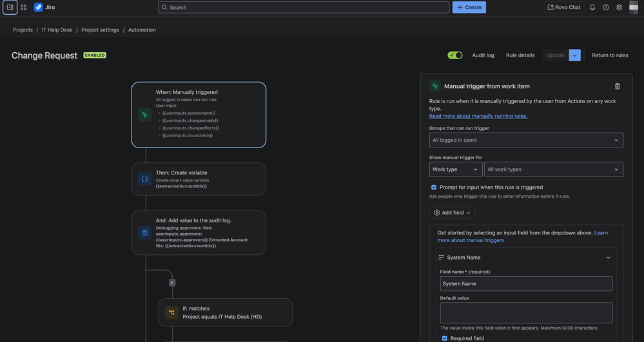Go to Project settings breadcrumb
This screenshot has width=644, height=342.
100,30
